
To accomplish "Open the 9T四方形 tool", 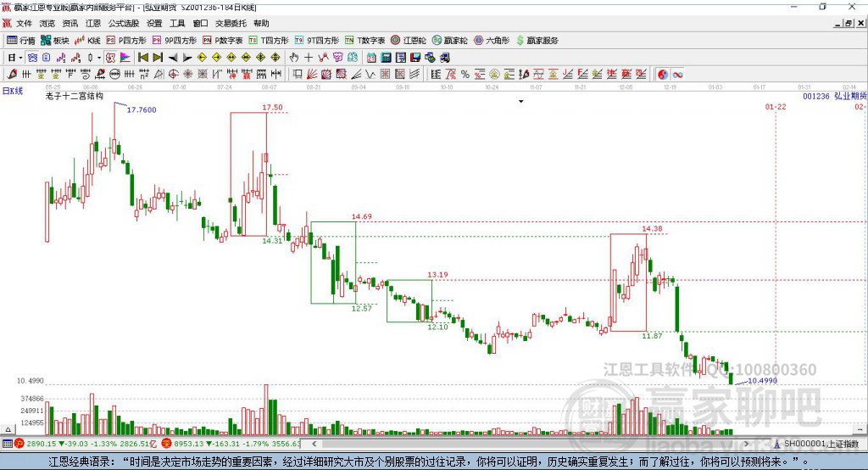I will (x=317, y=41).
